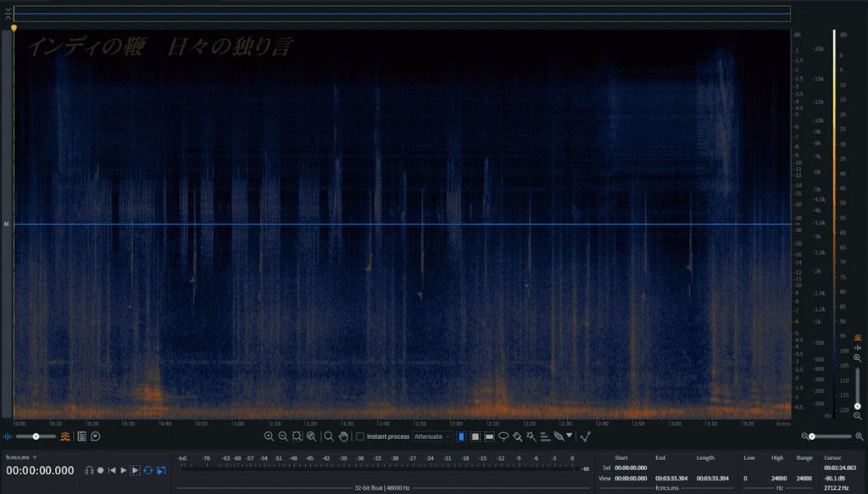Click the Zoom In magnifier icon
The width and height of the screenshot is (868, 494).
point(269,436)
